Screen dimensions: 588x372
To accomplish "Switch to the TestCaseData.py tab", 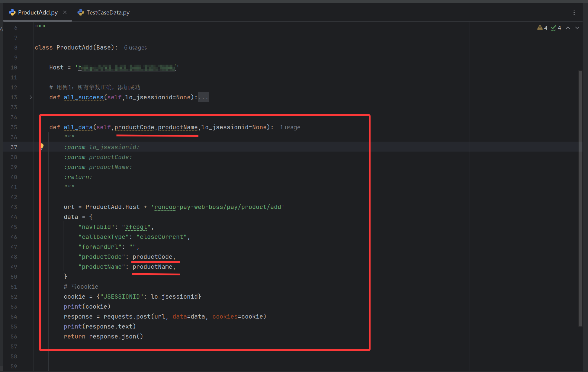I will coord(108,12).
